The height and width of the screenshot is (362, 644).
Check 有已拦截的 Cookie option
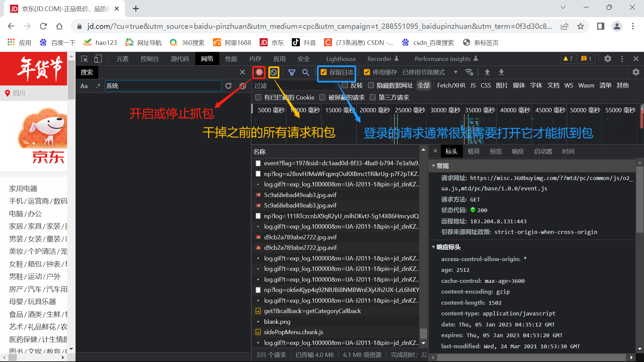tap(258, 97)
